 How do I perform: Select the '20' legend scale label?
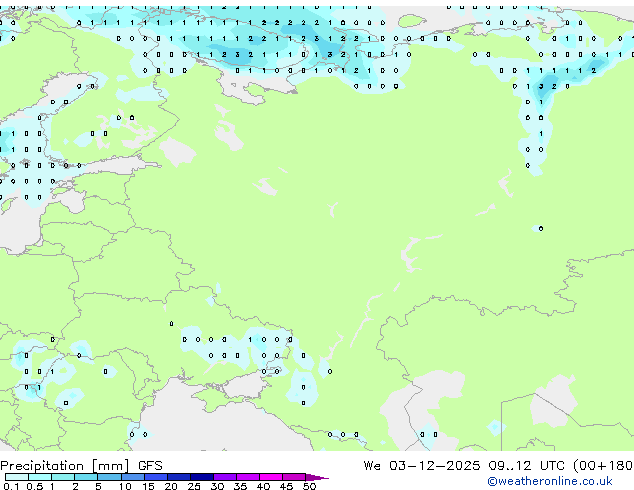pyautogui.click(x=171, y=486)
